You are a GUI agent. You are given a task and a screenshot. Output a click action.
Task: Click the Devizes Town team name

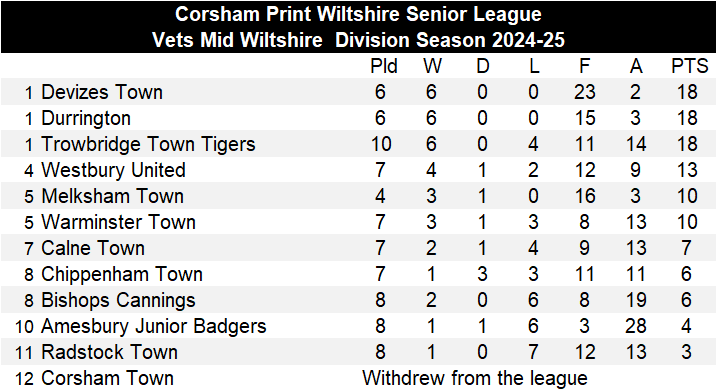[x=102, y=92]
